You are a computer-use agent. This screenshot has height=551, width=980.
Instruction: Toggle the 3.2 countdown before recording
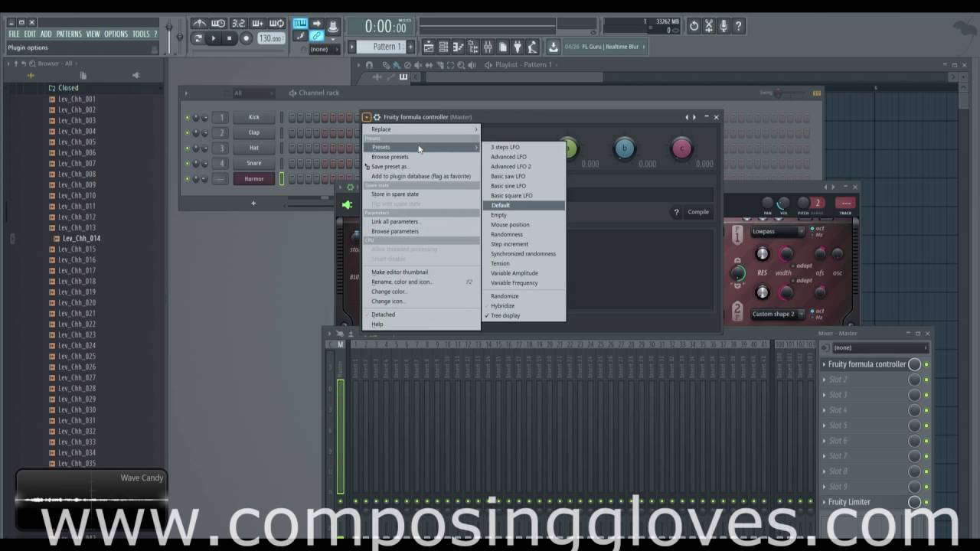click(x=239, y=24)
